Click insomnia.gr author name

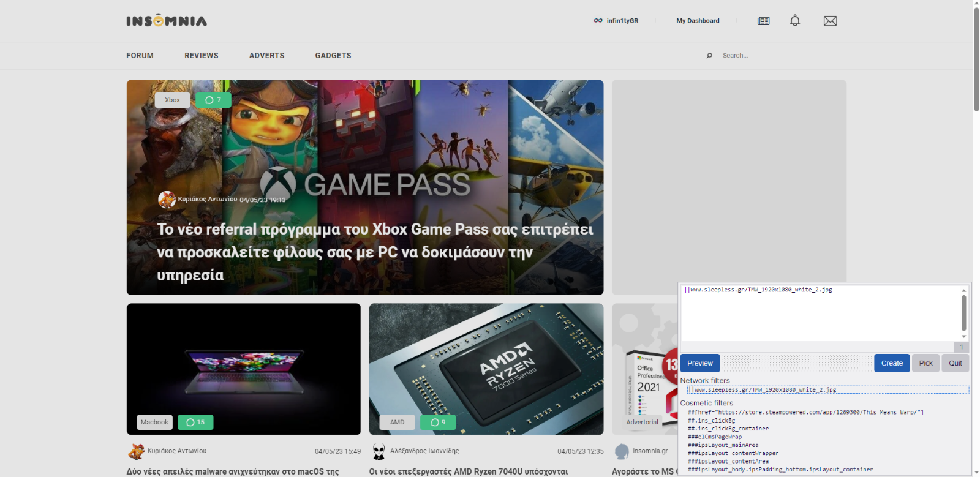[650, 451]
